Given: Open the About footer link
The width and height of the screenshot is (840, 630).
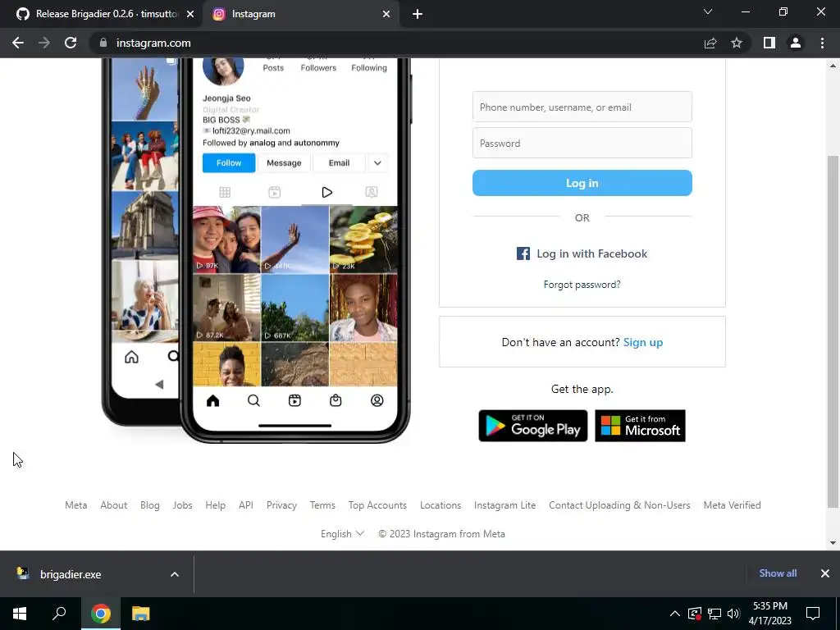Looking at the screenshot, I should (x=113, y=505).
